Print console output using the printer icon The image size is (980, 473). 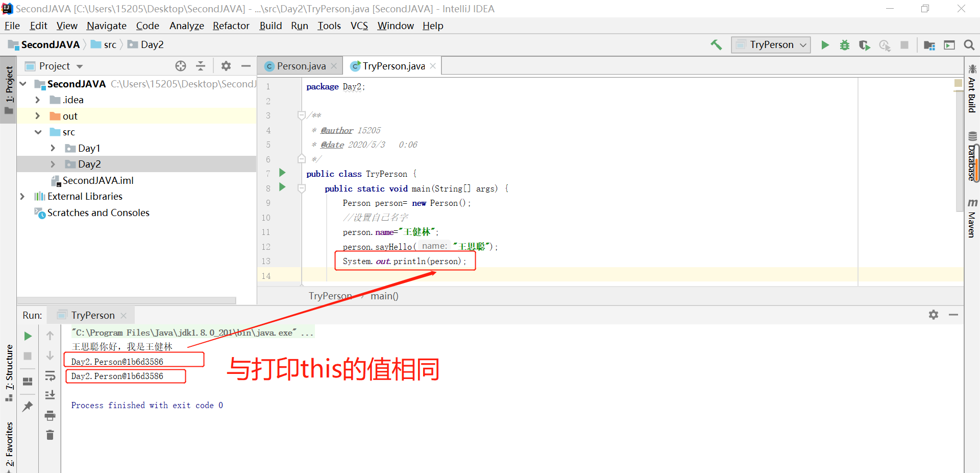click(50, 416)
